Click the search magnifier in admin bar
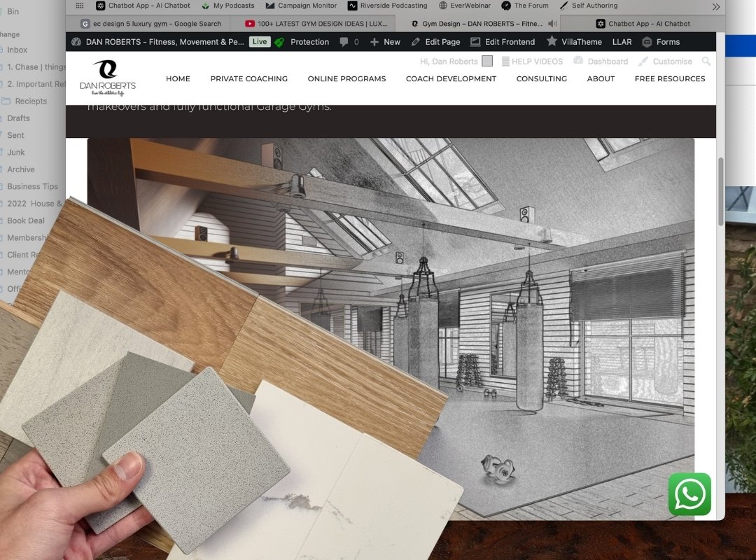Image resolution: width=756 pixels, height=560 pixels. point(706,62)
